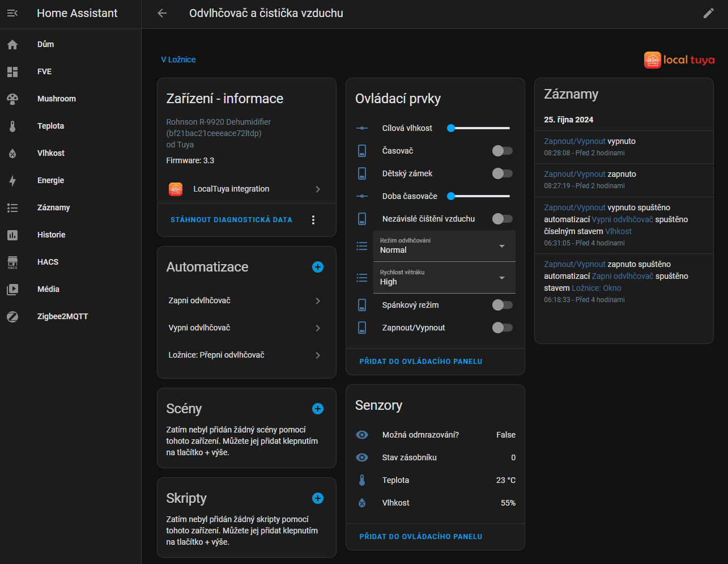Viewport: 728px width, 564px height.
Task: Click the Historie chart icon
Action: [x=12, y=235]
